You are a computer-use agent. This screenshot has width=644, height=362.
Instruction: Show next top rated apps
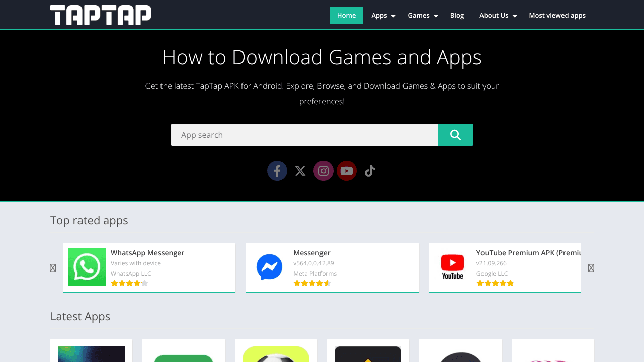tap(591, 268)
